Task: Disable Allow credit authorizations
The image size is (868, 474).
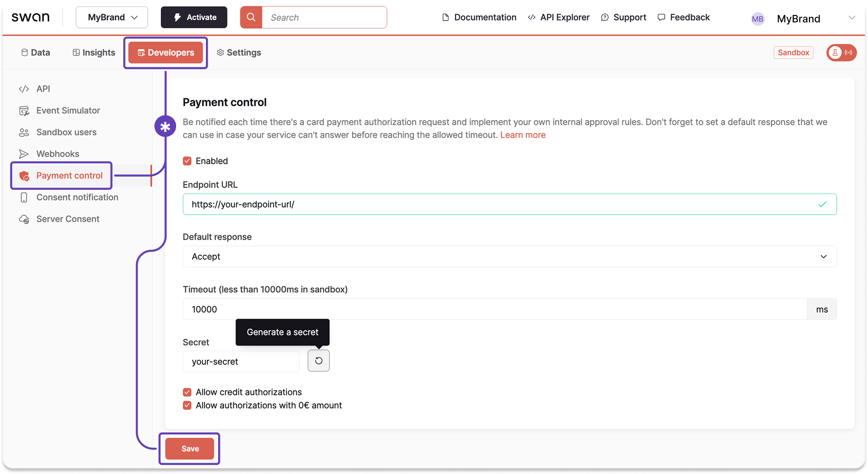Action: 187,392
